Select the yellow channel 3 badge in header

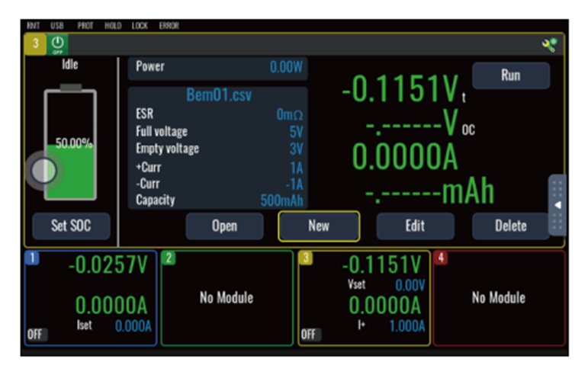tap(36, 44)
